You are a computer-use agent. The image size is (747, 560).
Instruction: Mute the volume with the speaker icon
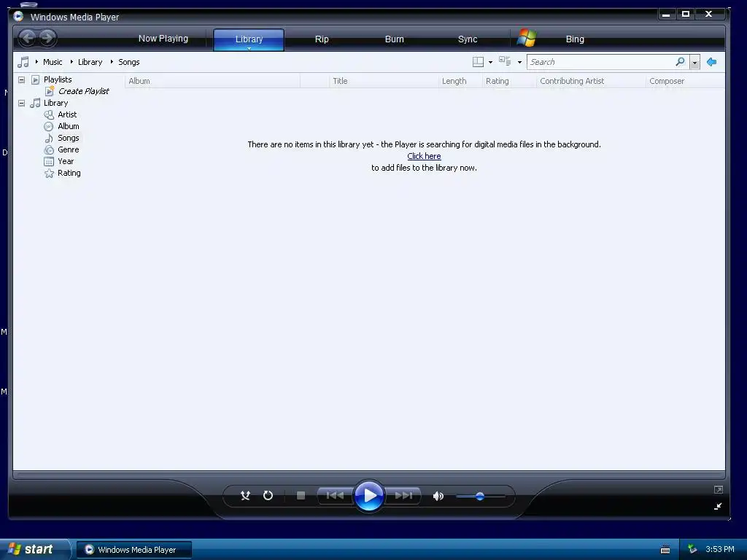click(438, 496)
